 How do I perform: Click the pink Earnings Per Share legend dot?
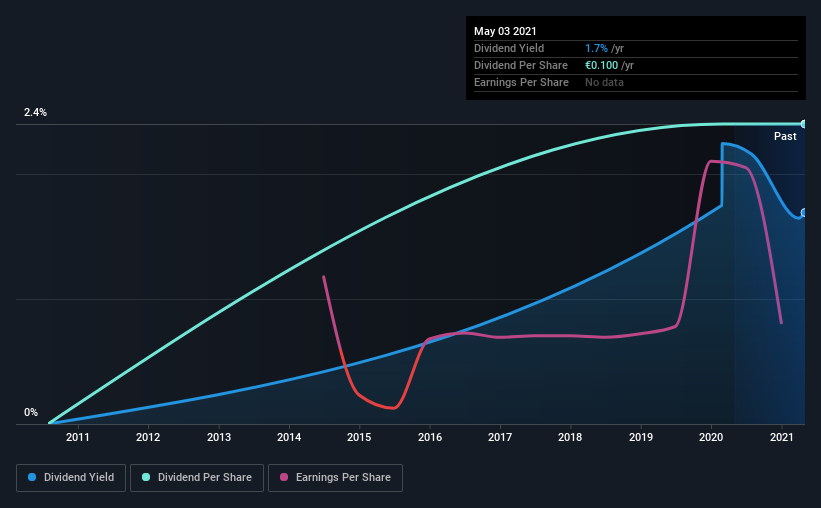(x=284, y=477)
